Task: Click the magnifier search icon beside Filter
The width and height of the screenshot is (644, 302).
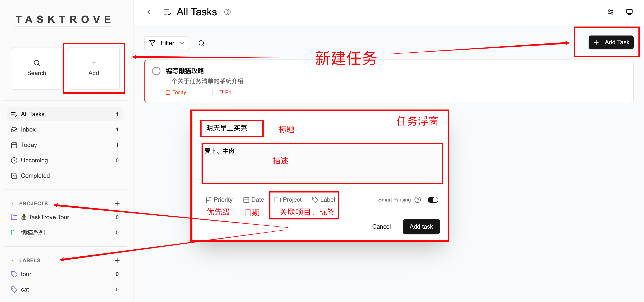Action: [x=202, y=43]
